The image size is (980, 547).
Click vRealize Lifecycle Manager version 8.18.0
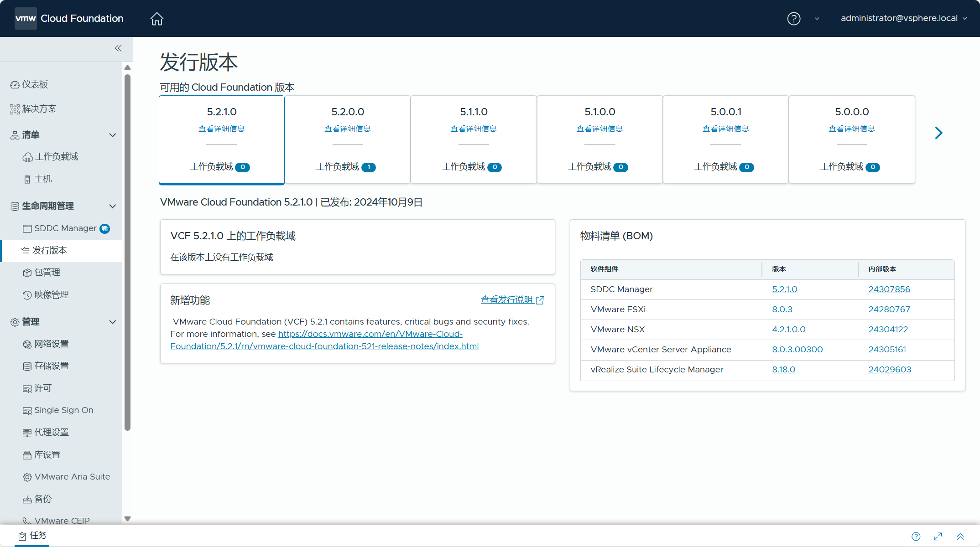tap(783, 370)
